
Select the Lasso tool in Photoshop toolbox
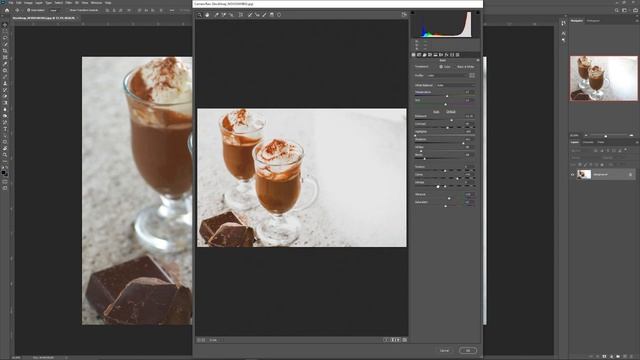(5, 38)
